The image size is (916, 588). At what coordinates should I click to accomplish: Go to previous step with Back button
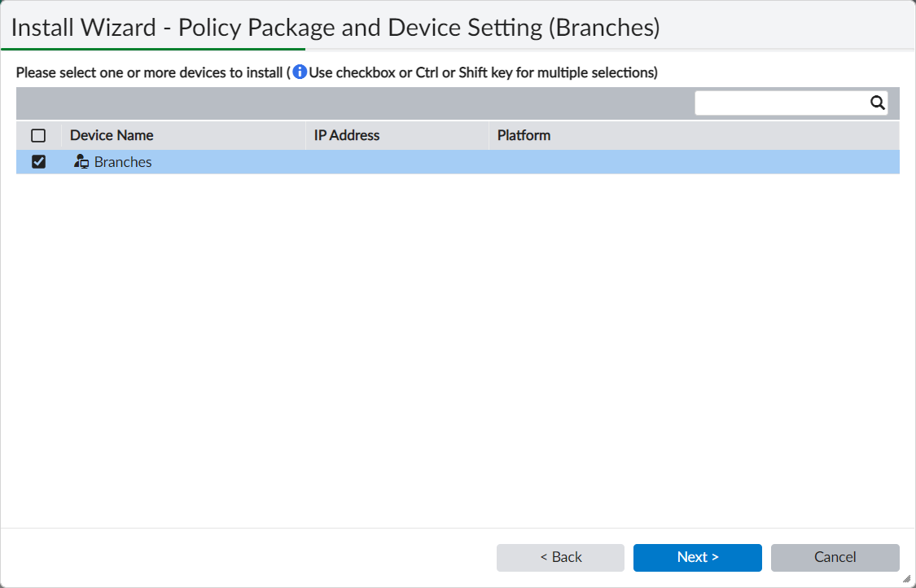pos(560,558)
